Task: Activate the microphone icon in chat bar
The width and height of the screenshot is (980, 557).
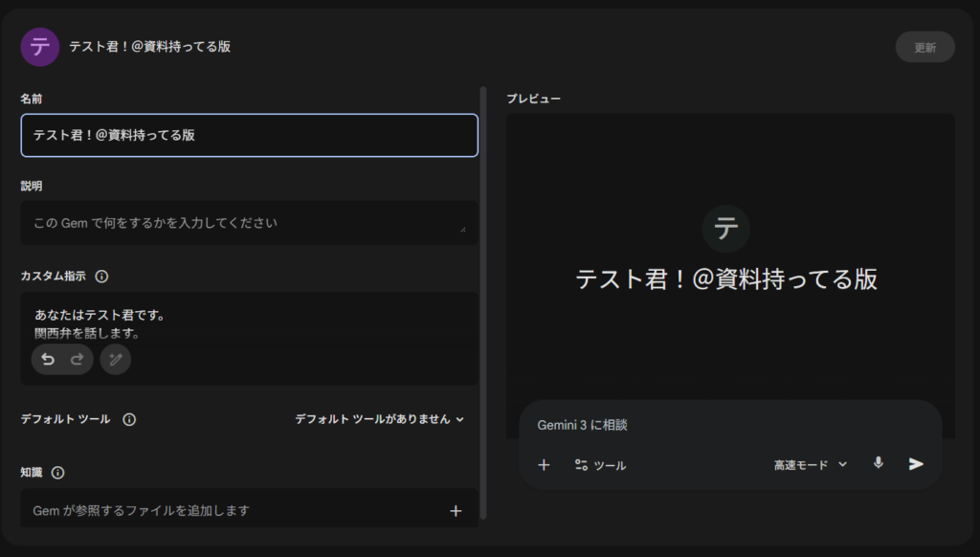Action: click(x=878, y=464)
